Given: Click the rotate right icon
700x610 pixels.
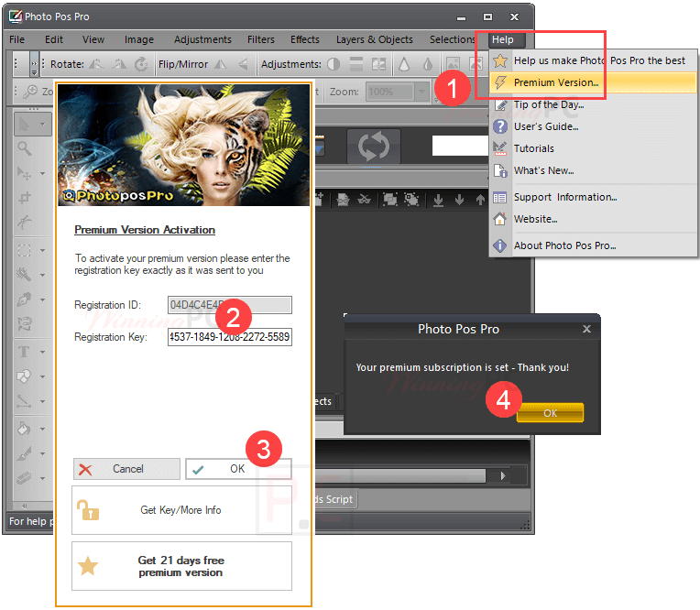Looking at the screenshot, I should coord(119,64).
